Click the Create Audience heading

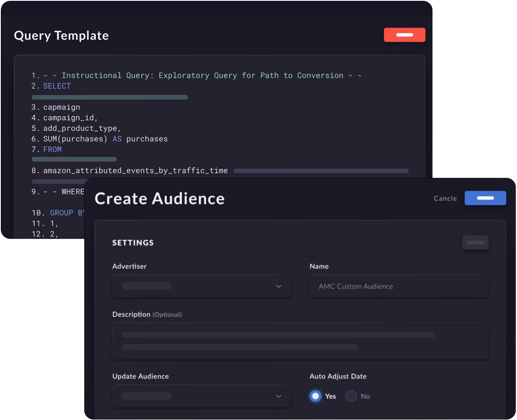click(159, 199)
